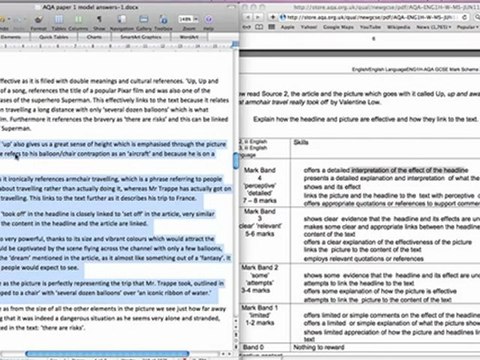Click 'Skills' table header
Viewport: 480px width, 360px height.
click(x=301, y=143)
